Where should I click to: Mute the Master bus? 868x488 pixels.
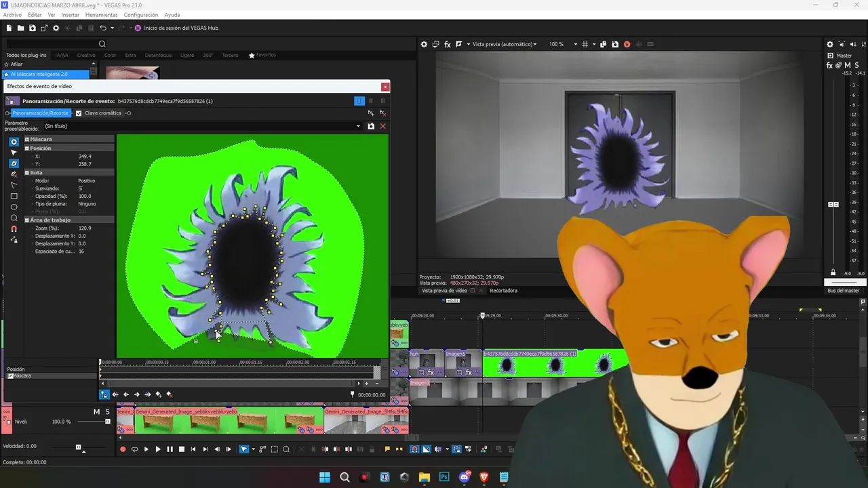848,65
